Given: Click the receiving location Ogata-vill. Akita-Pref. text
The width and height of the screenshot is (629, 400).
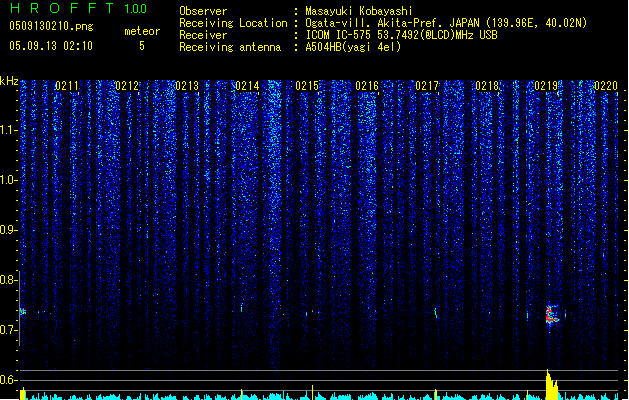Looking at the screenshot, I should (392, 23).
